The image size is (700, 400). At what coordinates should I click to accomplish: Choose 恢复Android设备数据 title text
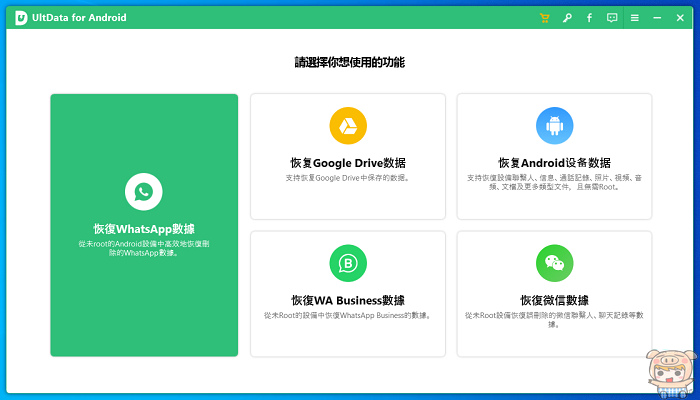(x=554, y=162)
